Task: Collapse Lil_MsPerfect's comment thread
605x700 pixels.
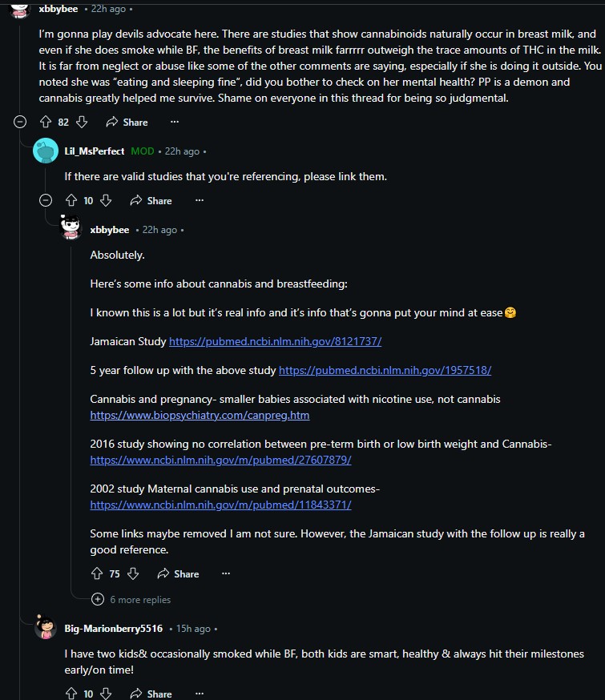Action: coord(46,200)
